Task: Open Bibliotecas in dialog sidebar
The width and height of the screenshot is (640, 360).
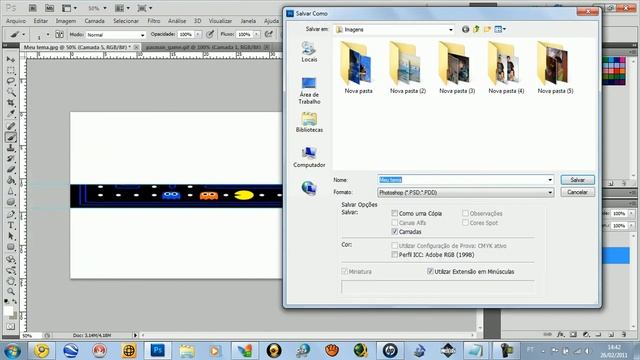Action: [309, 122]
